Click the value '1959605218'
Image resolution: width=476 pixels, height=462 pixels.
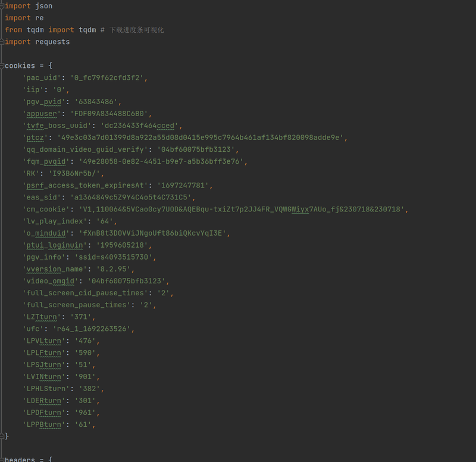[122, 245]
